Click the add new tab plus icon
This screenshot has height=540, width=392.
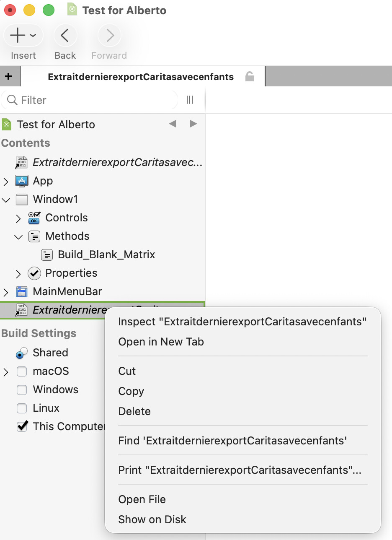point(8,76)
